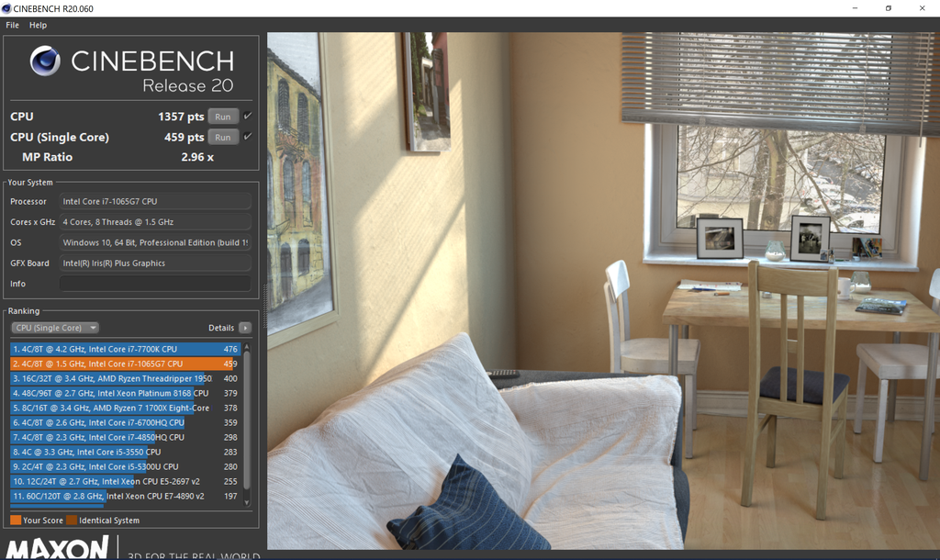
Task: Click the Processor field showing Intel Core i7-1065G7
Action: pyautogui.click(x=154, y=201)
